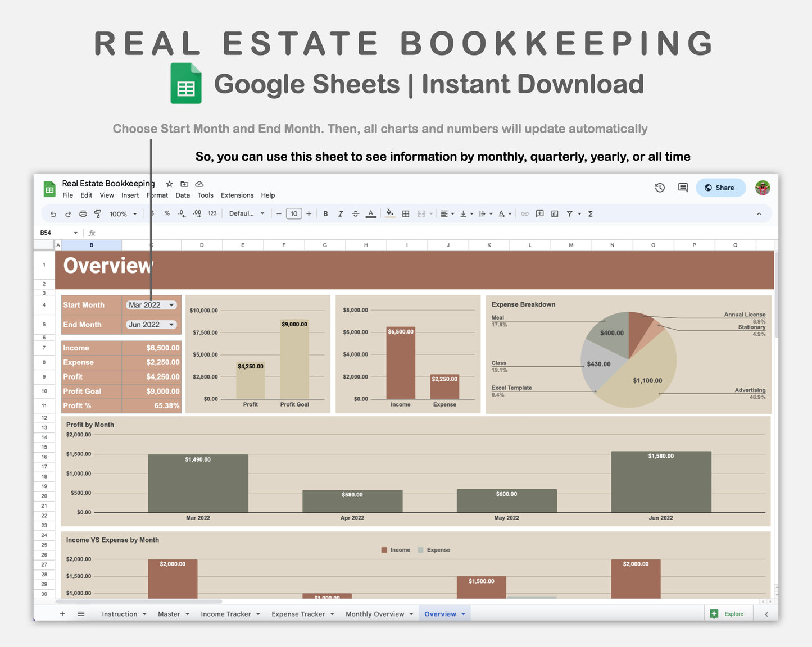
Task: Select the Paint format tool
Action: [98, 213]
